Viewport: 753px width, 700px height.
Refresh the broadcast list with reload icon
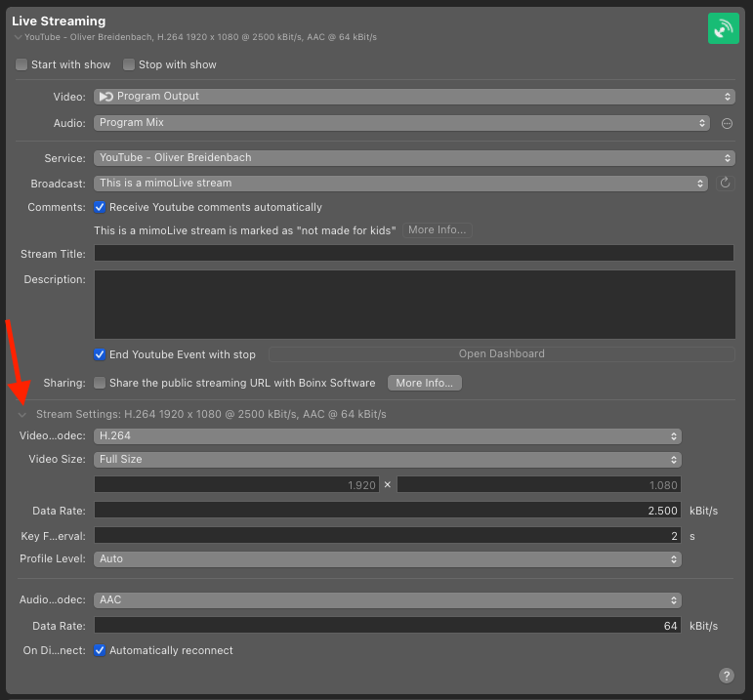[x=725, y=183]
